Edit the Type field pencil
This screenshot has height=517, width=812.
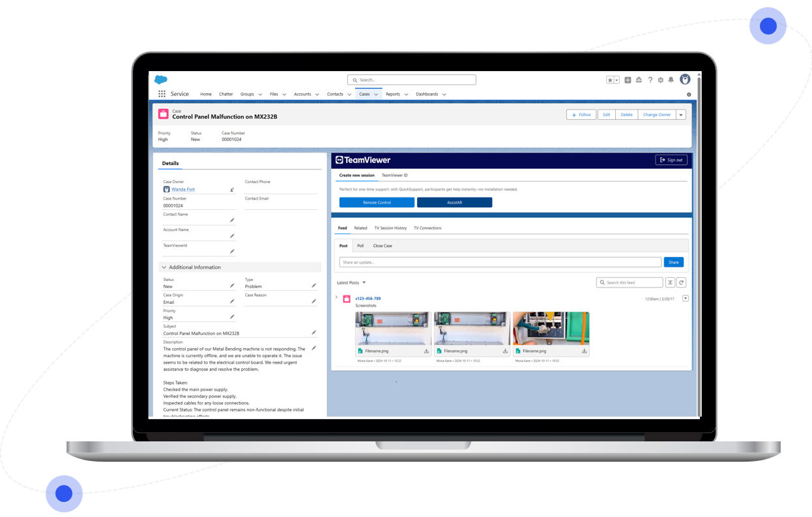point(313,286)
